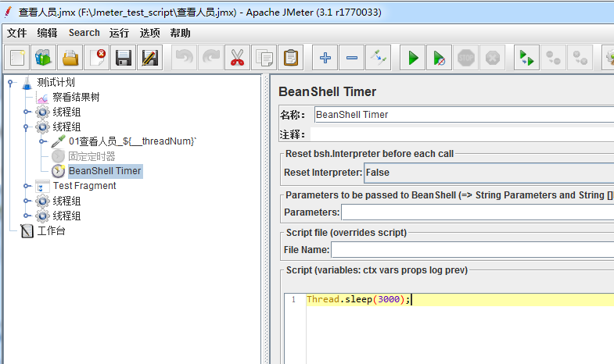Open the Templates toolbar icon

click(x=44, y=58)
